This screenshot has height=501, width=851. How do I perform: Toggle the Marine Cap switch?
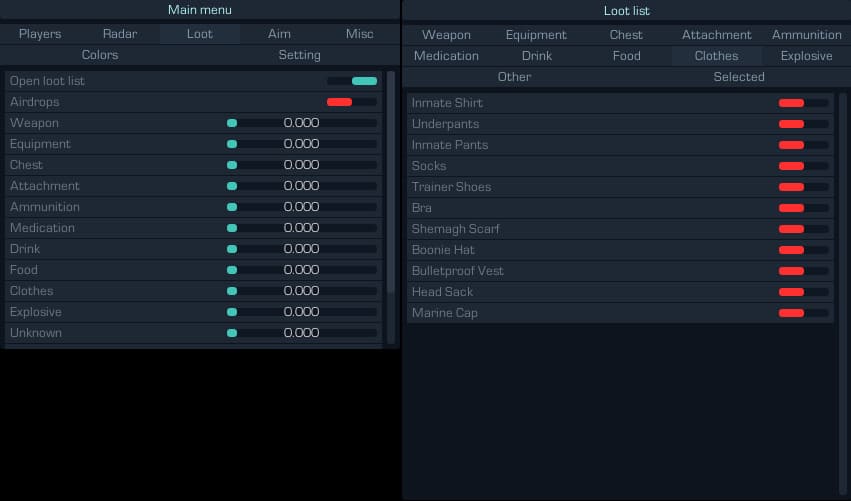click(803, 313)
